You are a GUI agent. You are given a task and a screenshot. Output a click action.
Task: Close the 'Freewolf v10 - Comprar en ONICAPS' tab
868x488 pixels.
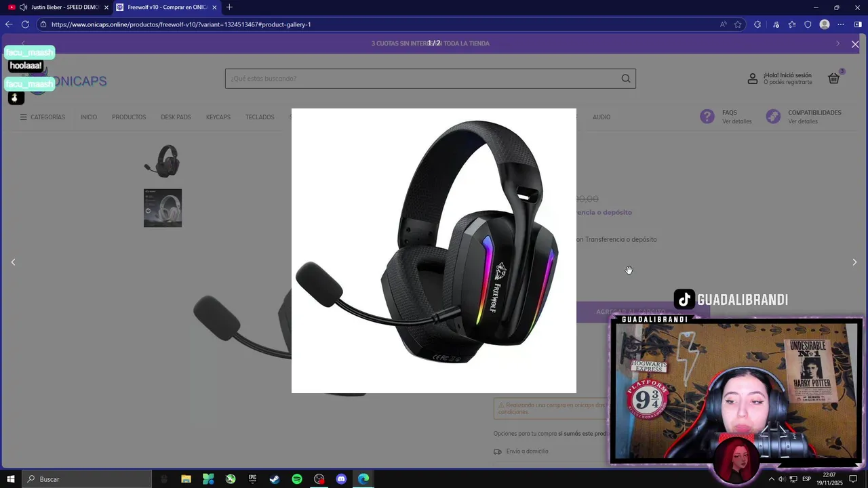click(215, 7)
